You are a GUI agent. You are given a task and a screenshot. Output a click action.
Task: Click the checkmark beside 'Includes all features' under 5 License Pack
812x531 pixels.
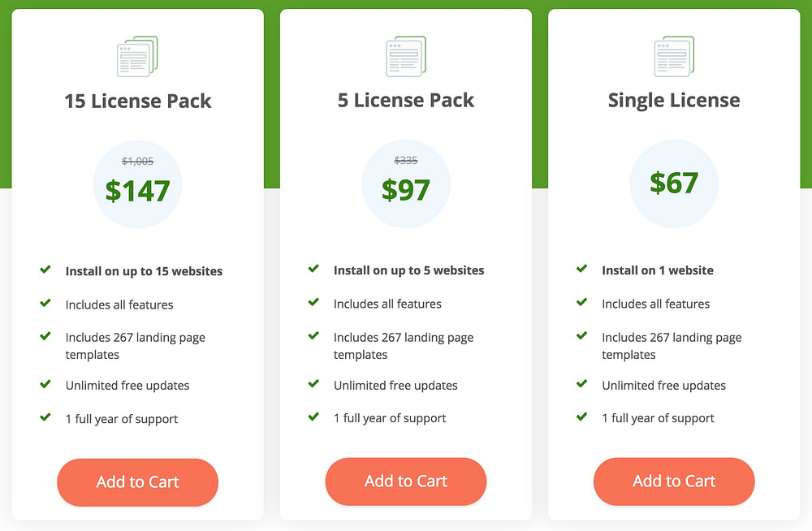313,302
